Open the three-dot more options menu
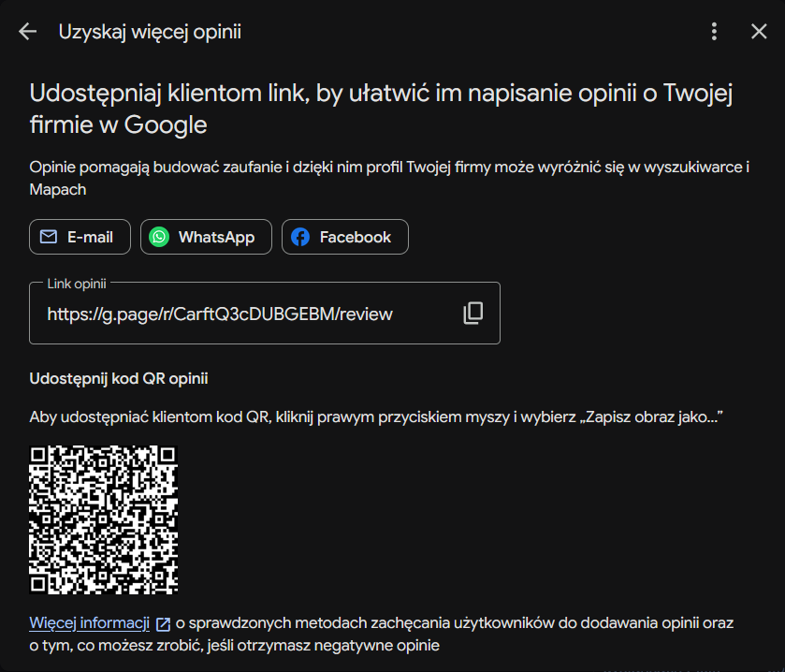785x672 pixels. [714, 32]
